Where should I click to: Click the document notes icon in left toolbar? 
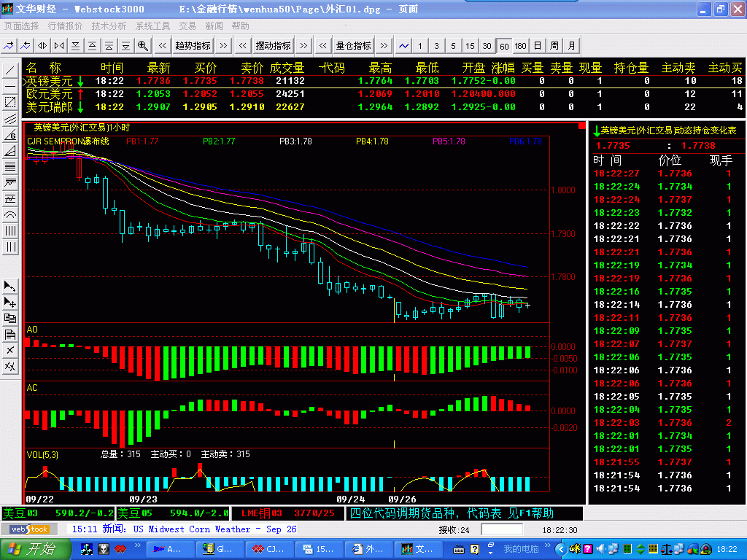click(x=10, y=334)
